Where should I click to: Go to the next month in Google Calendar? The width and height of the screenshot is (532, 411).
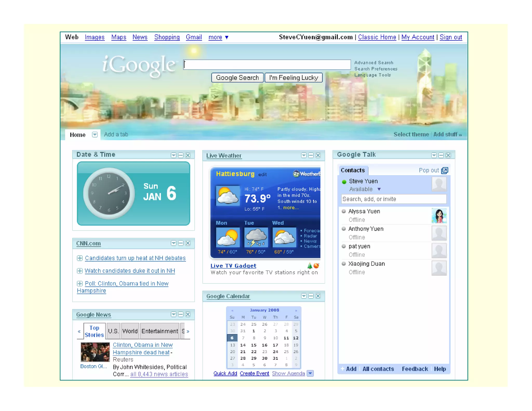296,310
